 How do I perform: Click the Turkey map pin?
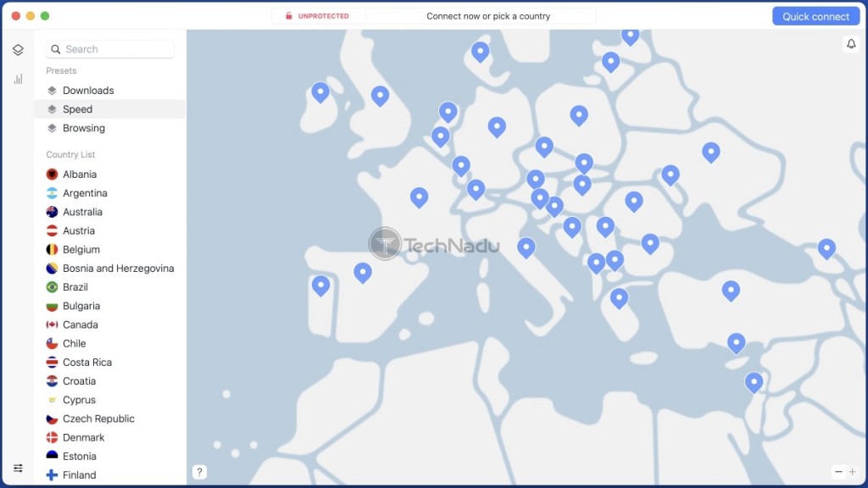[x=731, y=290]
